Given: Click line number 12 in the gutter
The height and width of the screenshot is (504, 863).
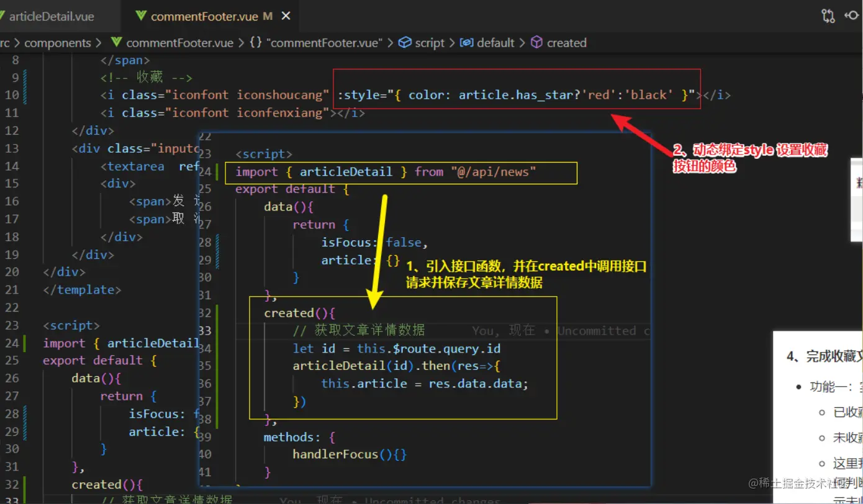Looking at the screenshot, I should tap(12, 130).
